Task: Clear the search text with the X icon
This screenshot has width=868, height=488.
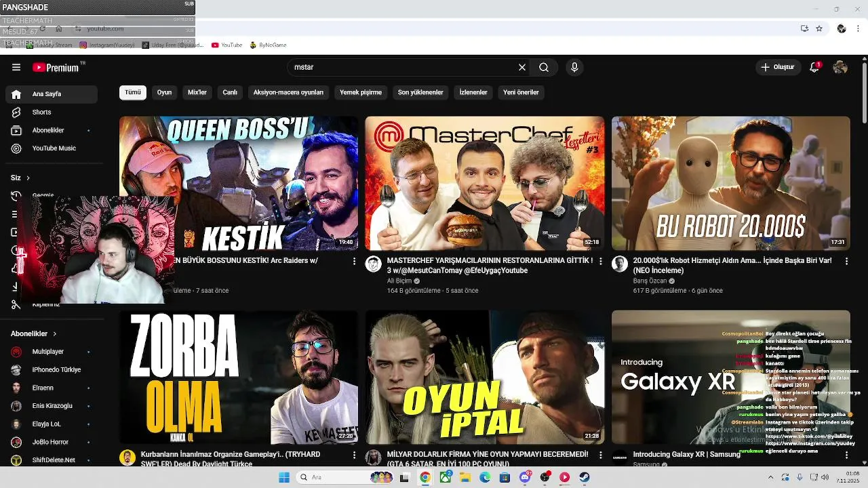Action: (522, 67)
